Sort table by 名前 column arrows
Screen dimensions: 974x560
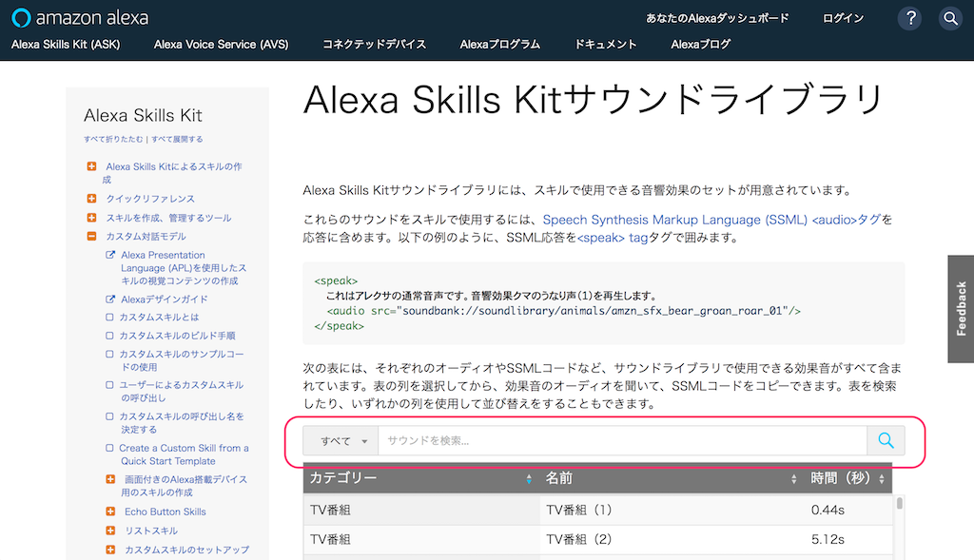[x=794, y=478]
